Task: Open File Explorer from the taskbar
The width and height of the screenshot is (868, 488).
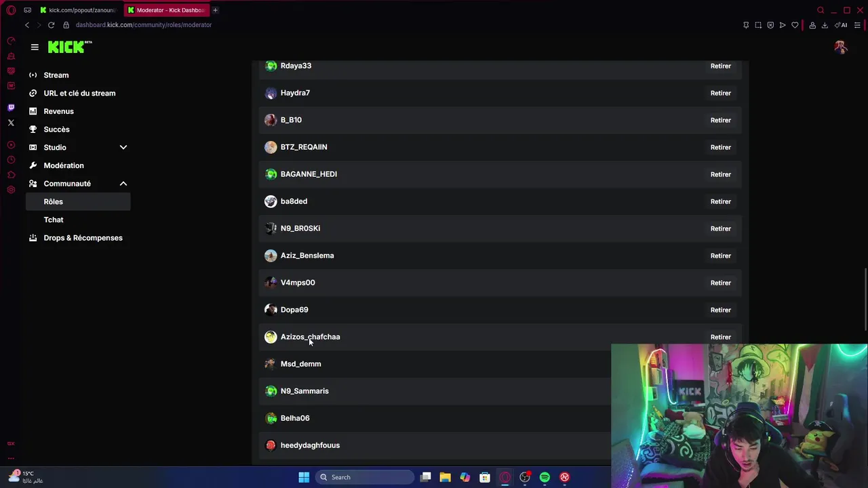Action: coord(445,477)
